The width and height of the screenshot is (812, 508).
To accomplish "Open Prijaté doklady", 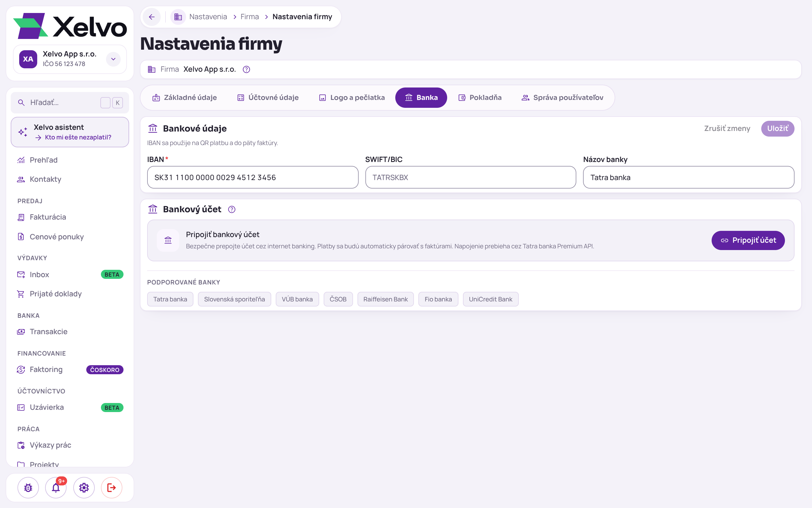I will click(70, 294).
